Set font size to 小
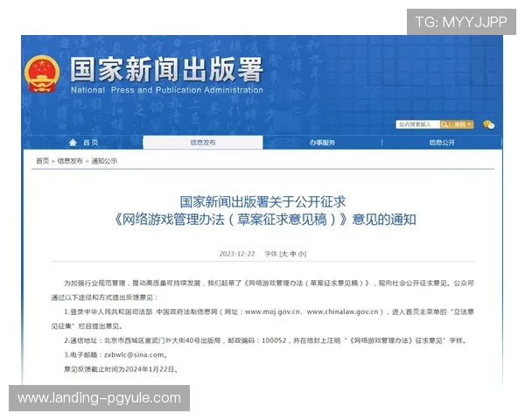This screenshot has height=420, width=525. (301, 254)
